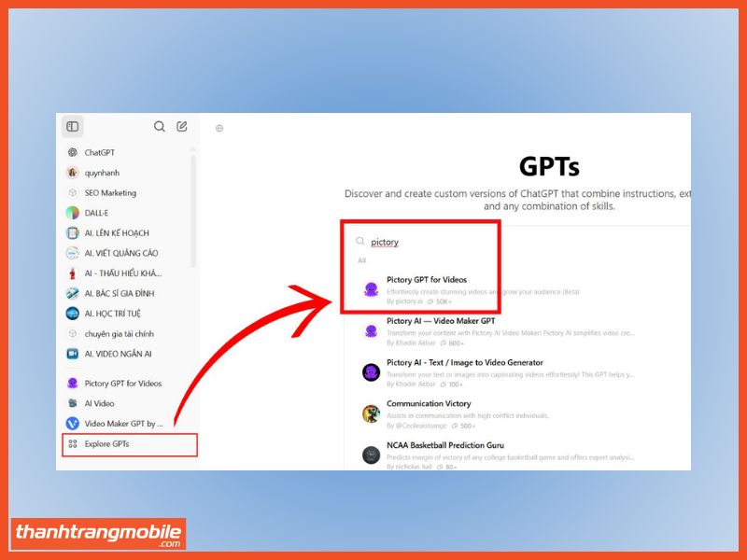Click the quynhanh avatar icon
The width and height of the screenshot is (747, 560).
point(73,173)
